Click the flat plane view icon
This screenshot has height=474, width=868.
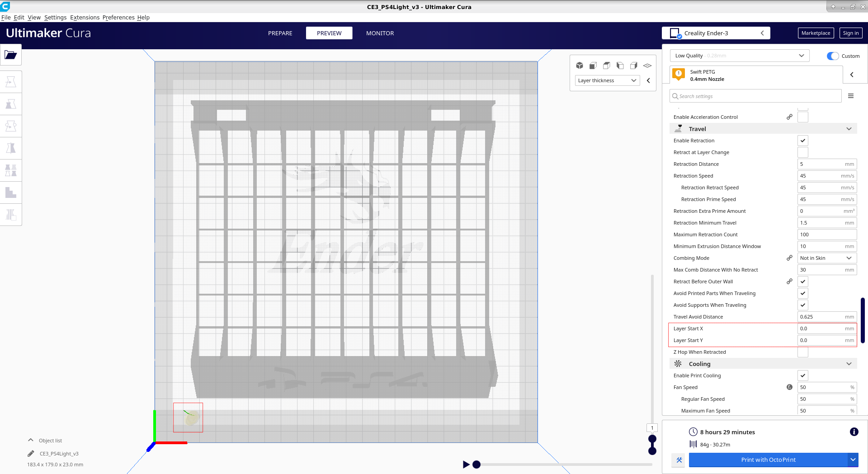[647, 66]
